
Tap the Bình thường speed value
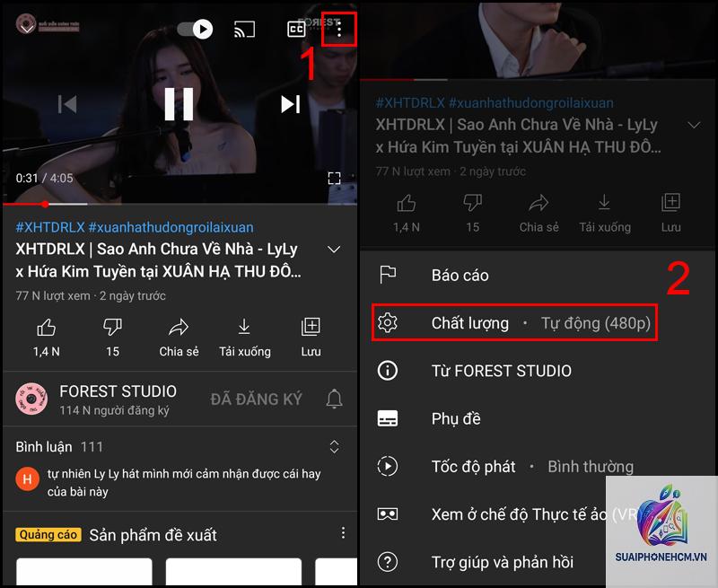[x=591, y=467]
